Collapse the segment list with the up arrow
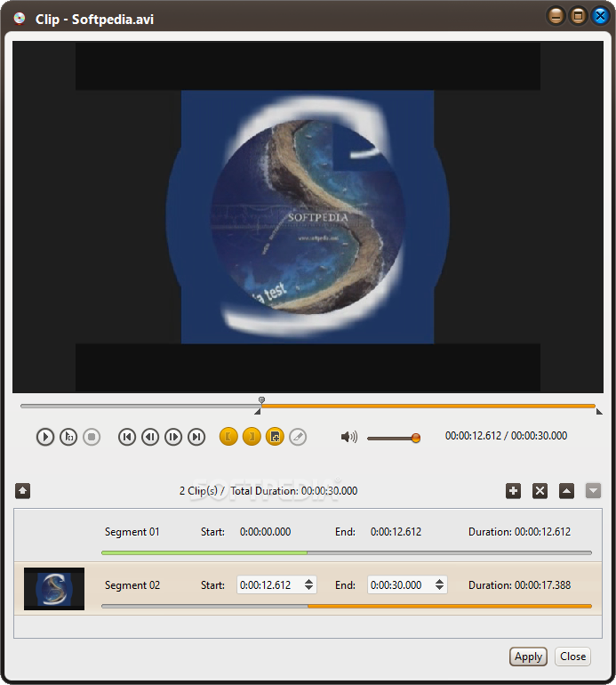 coord(23,491)
